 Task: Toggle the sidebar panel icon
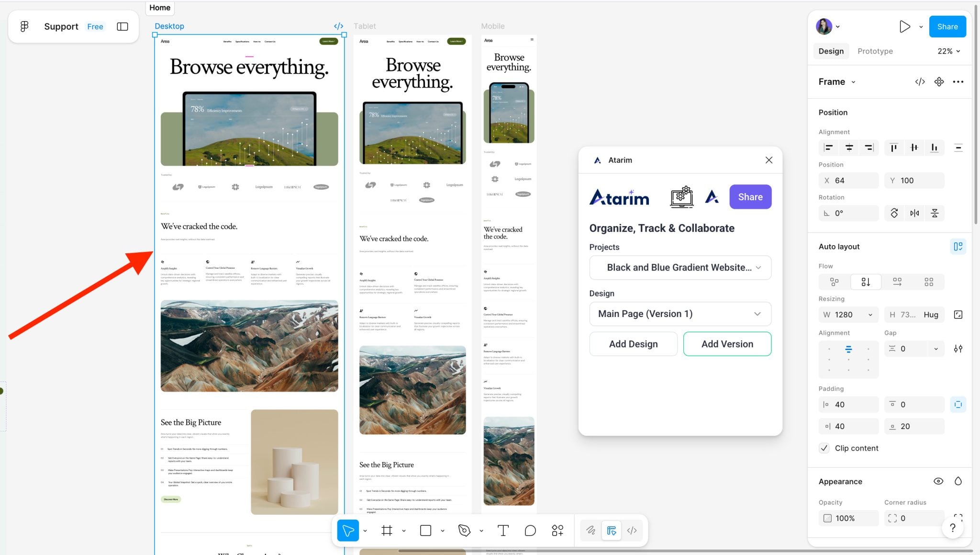(122, 26)
